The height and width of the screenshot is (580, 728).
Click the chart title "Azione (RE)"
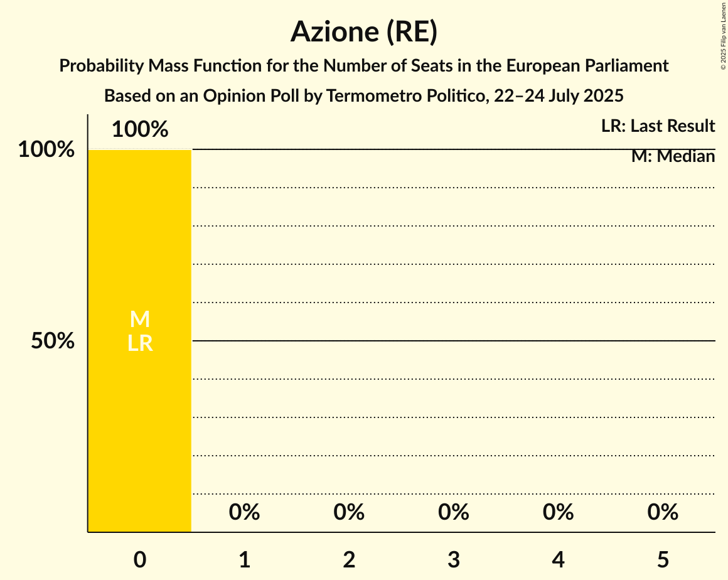coord(363,33)
